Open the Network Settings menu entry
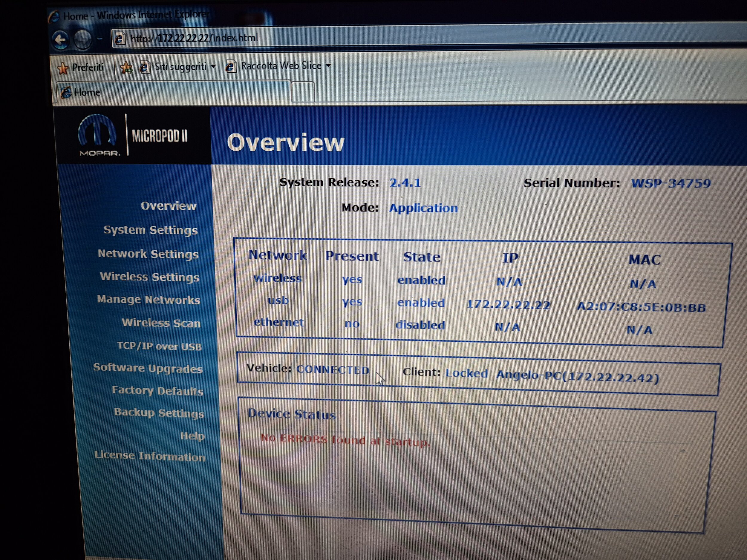This screenshot has height=560, width=747. [148, 254]
